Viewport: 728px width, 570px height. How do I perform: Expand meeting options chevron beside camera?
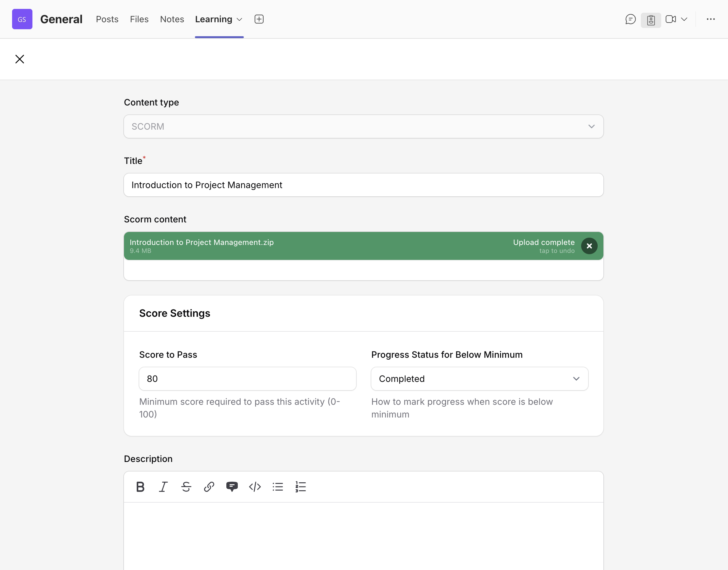(684, 19)
